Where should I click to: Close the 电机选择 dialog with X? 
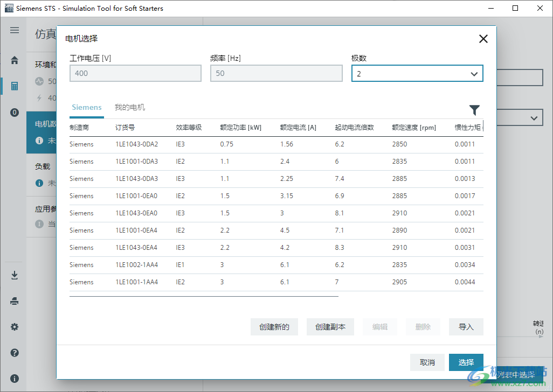coord(483,39)
